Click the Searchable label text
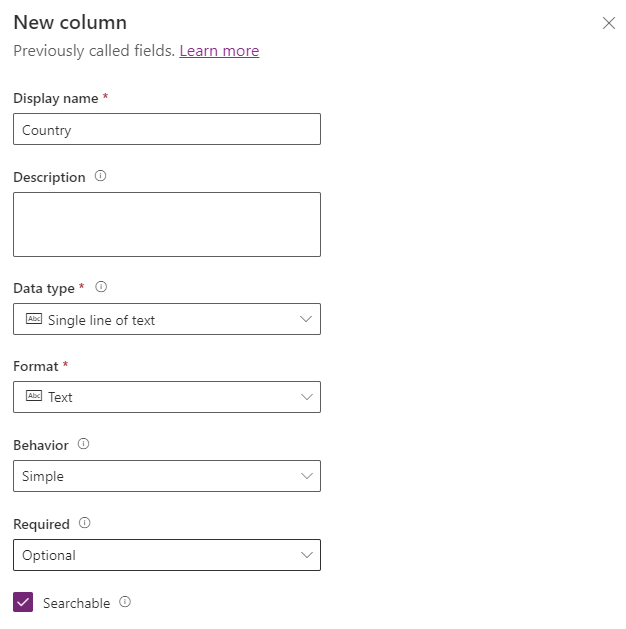The height and width of the screenshot is (629, 626). pyautogui.click(x=76, y=603)
